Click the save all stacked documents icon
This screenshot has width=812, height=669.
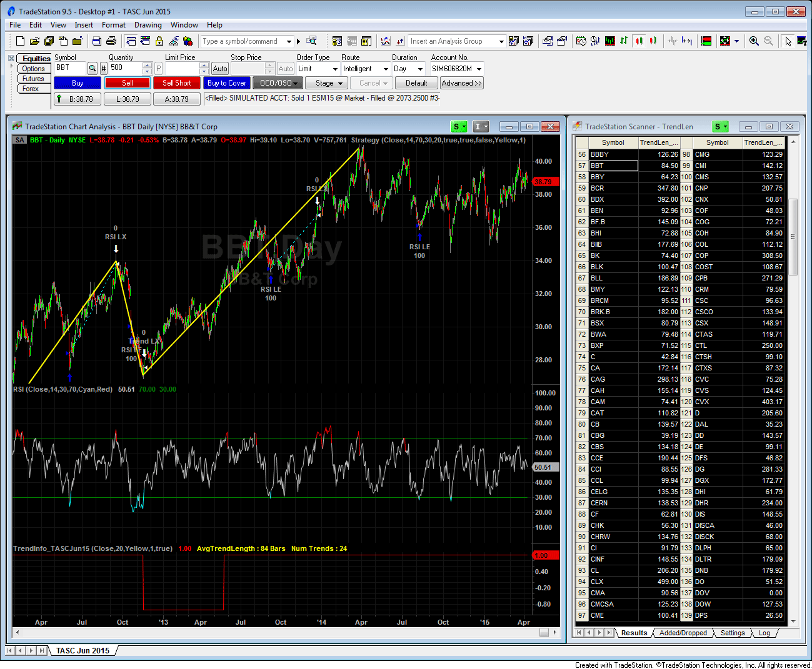point(49,41)
